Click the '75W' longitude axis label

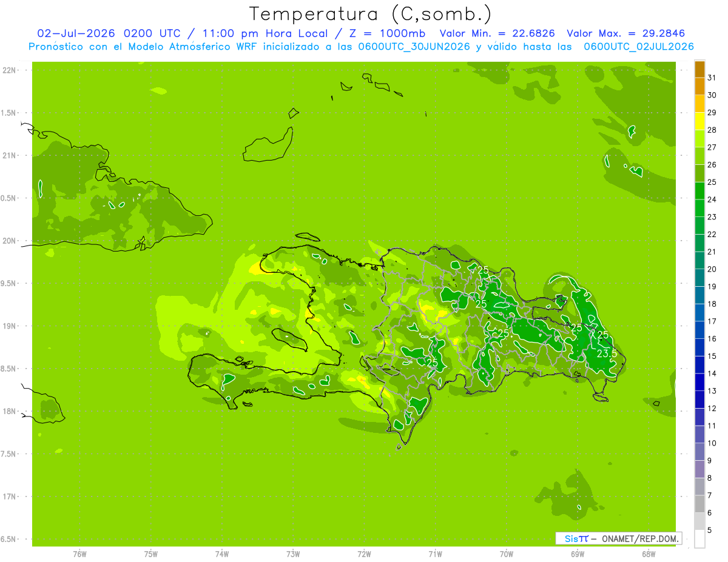coord(151,554)
